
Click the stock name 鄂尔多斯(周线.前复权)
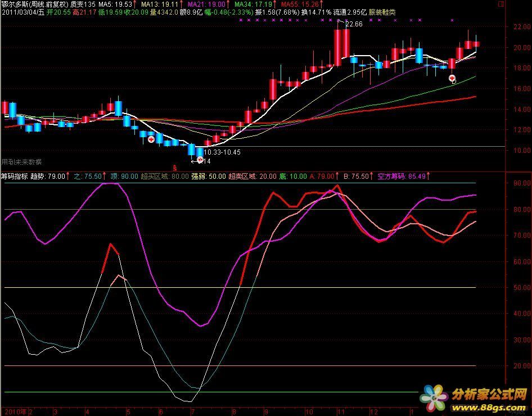click(35, 4)
